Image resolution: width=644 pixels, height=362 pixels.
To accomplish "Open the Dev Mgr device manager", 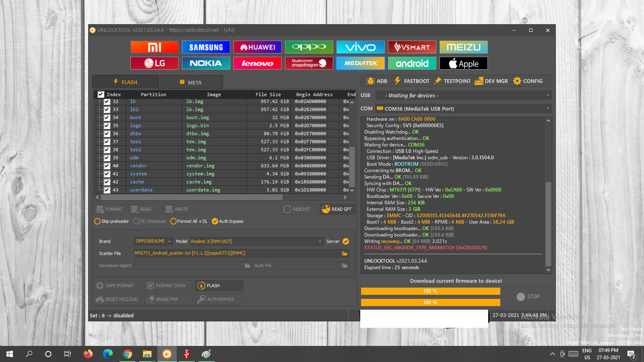I will (491, 81).
